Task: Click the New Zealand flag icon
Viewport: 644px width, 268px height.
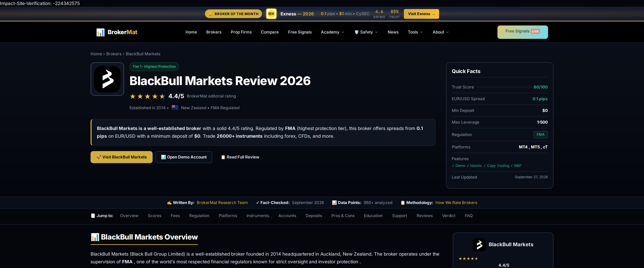Action: coord(175,108)
